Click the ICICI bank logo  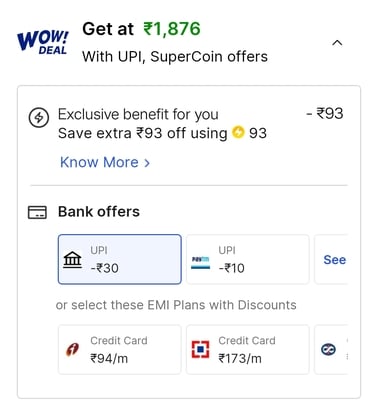coord(72,350)
